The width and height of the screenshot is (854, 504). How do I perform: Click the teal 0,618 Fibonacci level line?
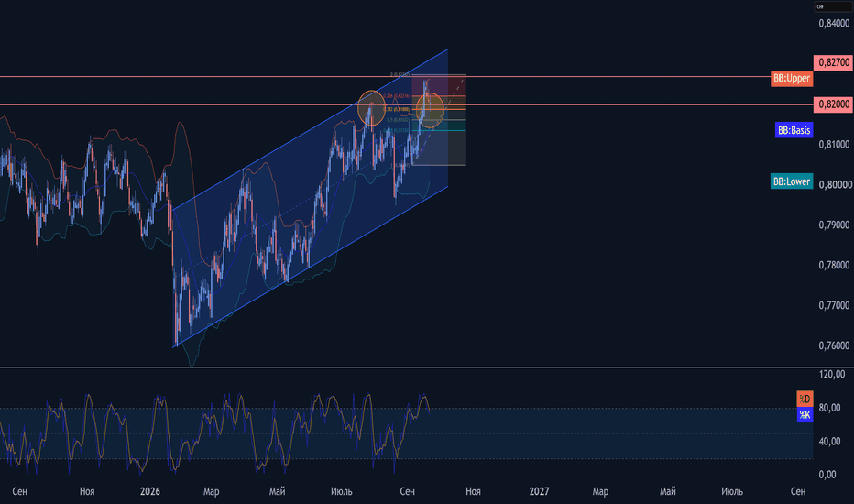(438, 130)
